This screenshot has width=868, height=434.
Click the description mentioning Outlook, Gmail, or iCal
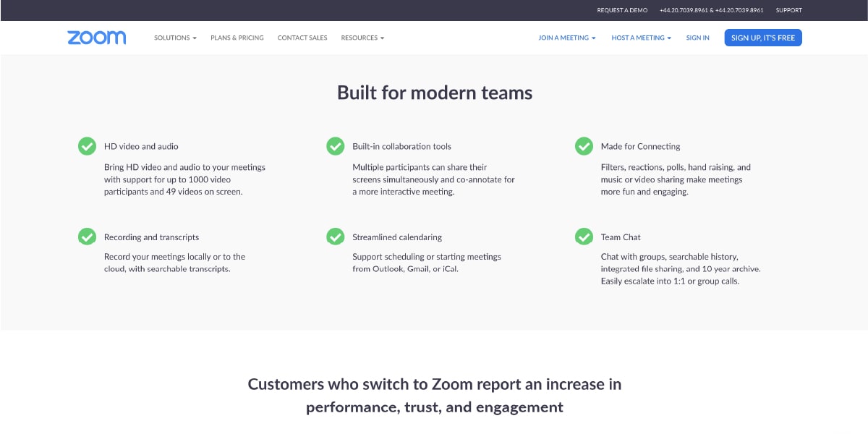click(427, 263)
